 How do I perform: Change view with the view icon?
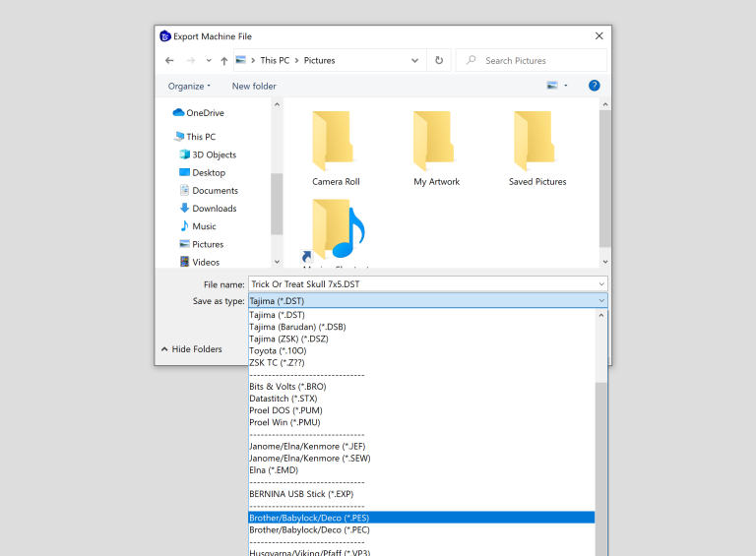(x=552, y=86)
